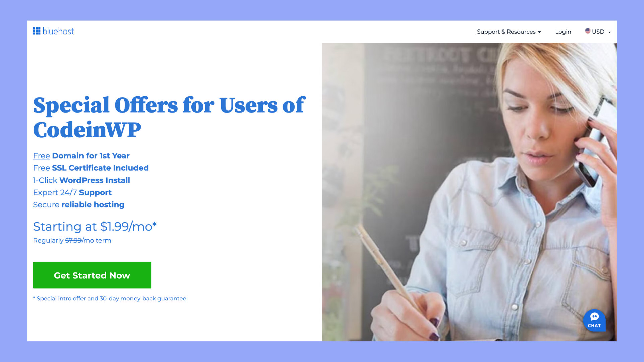Screen dimensions: 644x362
Task: Click the US flag currency icon
Action: pyautogui.click(x=588, y=31)
